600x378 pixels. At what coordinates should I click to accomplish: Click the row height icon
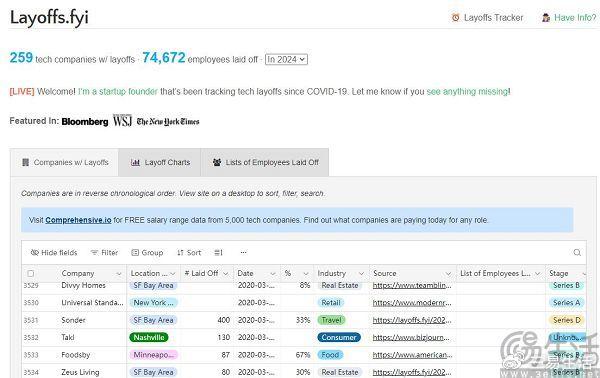click(218, 253)
